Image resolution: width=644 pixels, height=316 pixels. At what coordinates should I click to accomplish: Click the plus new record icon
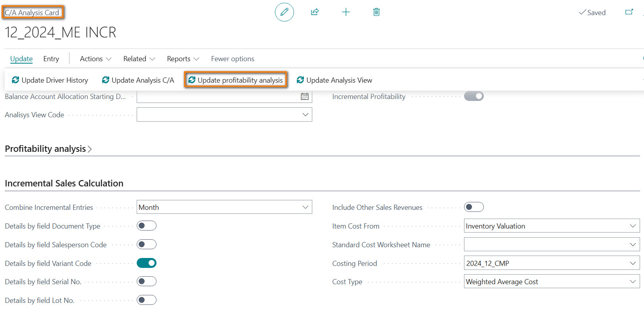pos(346,12)
